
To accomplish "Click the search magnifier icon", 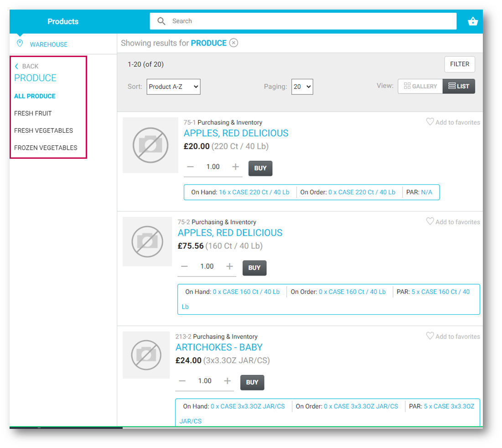I will (161, 21).
